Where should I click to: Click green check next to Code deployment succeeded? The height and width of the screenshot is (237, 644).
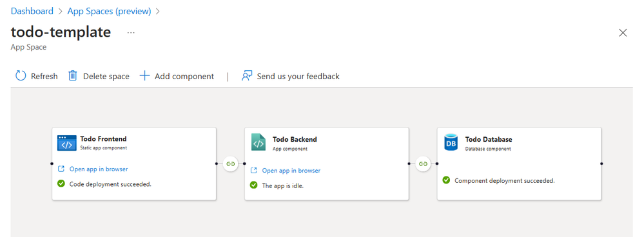[61, 184]
